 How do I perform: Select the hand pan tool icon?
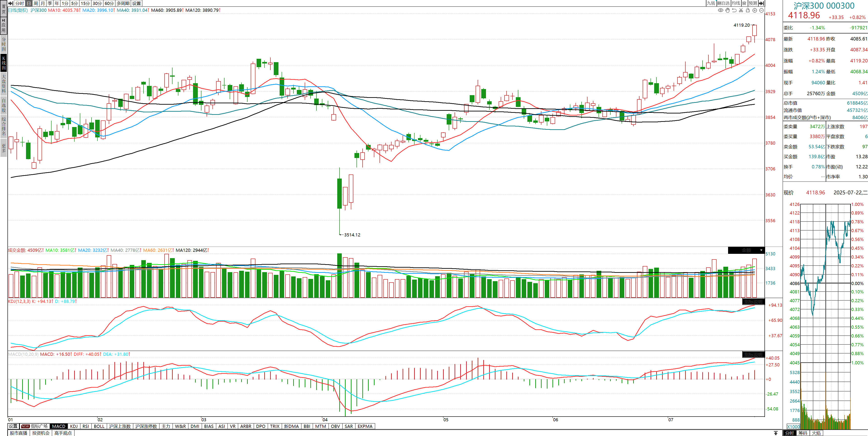pos(727,10)
